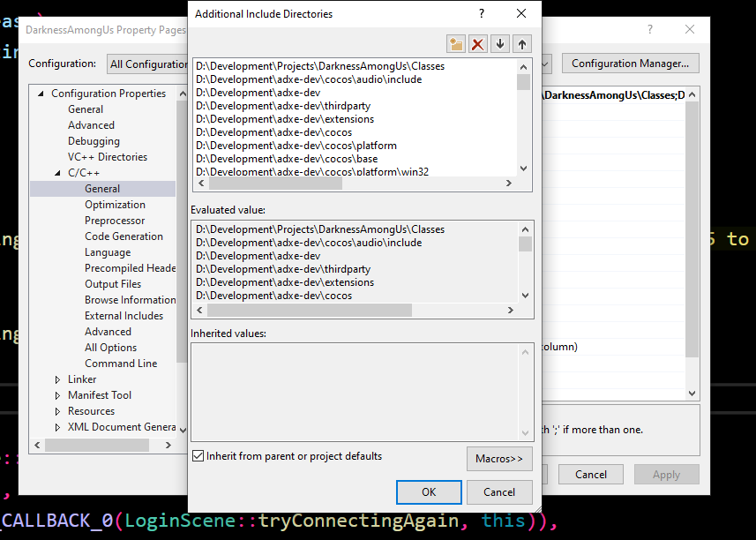Open the Configuration dropdown

tap(147, 64)
